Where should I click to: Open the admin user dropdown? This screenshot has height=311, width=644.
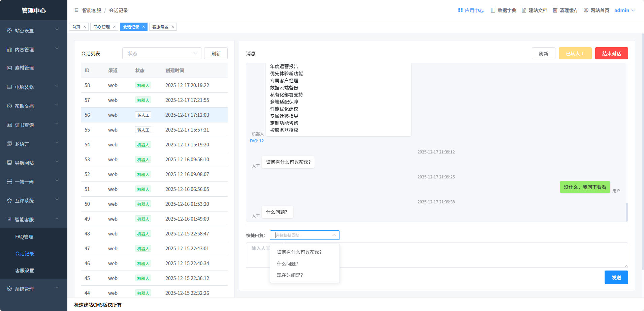[x=624, y=10]
